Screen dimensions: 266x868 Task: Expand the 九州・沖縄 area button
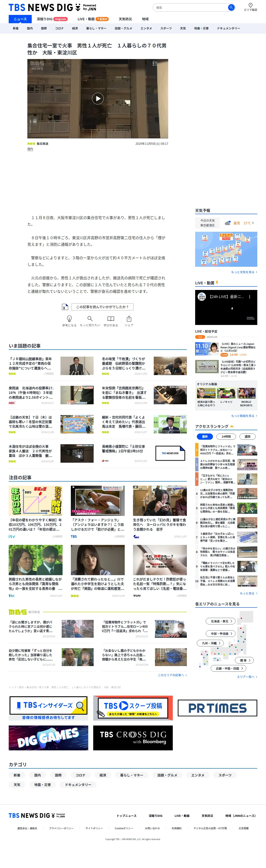210,643
